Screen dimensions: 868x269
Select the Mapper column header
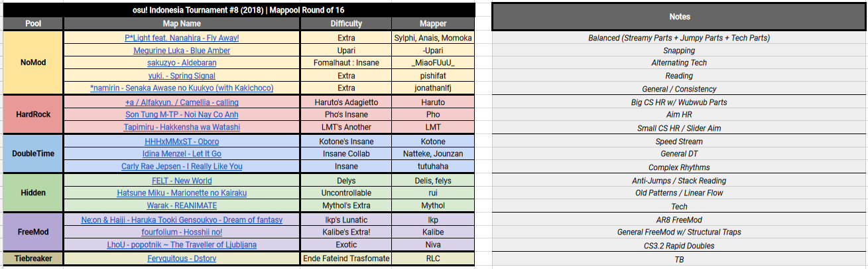pos(433,23)
